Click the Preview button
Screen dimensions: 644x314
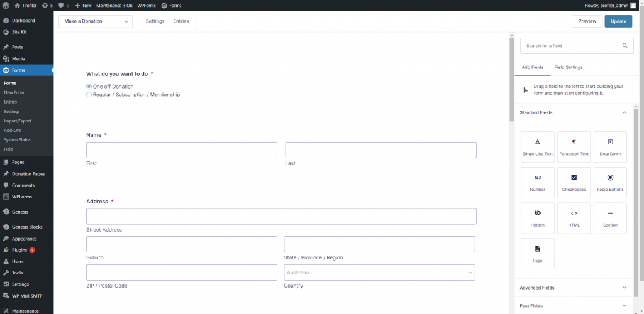pyautogui.click(x=587, y=21)
